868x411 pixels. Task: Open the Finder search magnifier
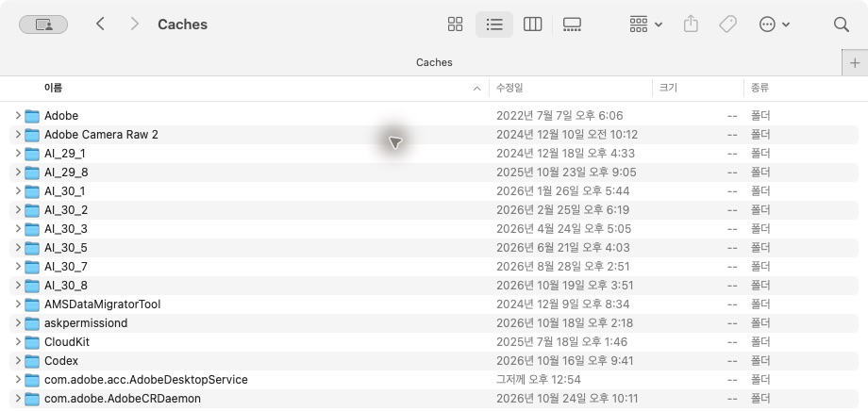click(x=841, y=25)
